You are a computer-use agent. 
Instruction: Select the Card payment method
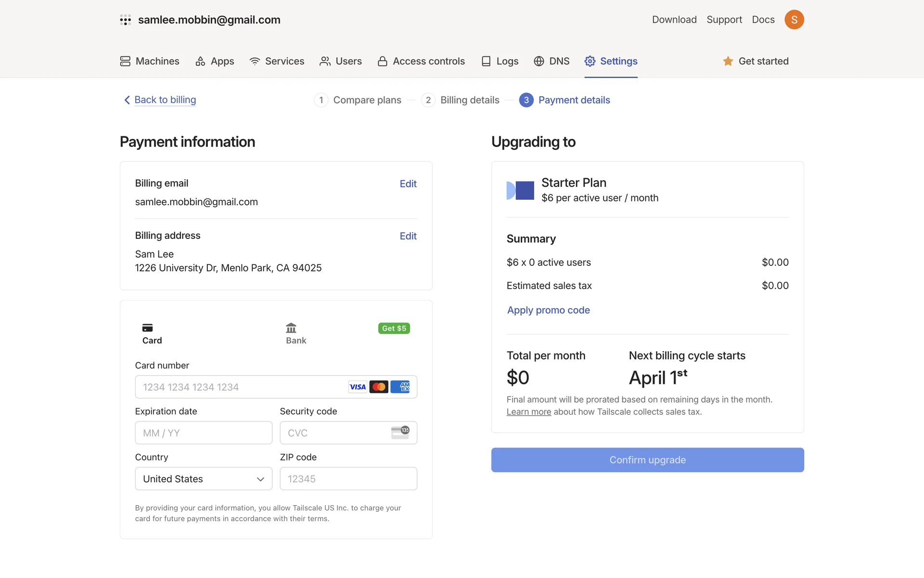[152, 333]
